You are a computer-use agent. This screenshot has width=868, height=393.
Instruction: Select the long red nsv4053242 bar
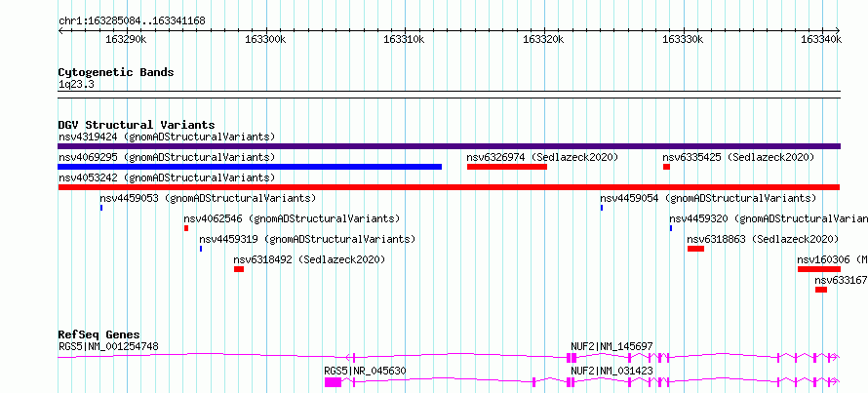(x=449, y=187)
